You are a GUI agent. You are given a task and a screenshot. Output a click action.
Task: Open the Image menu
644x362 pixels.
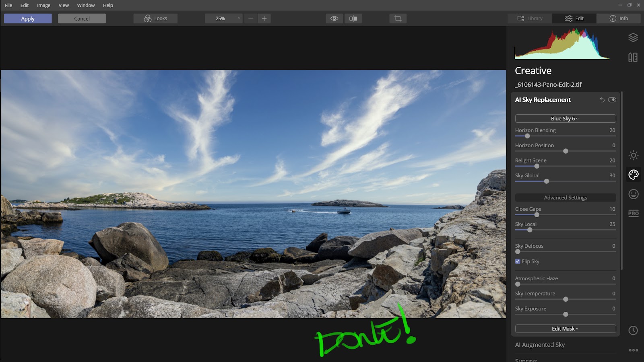click(x=44, y=5)
